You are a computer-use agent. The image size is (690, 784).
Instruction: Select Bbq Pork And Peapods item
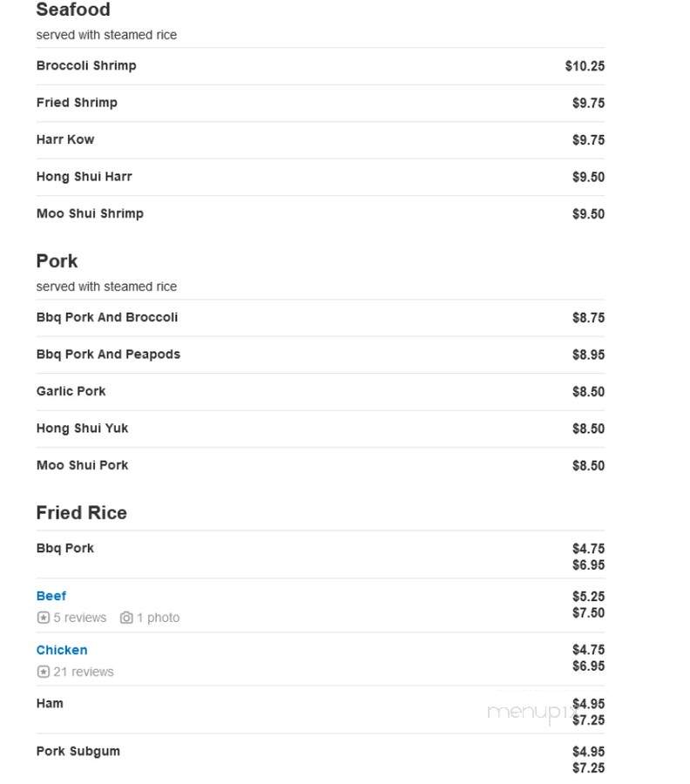pos(321,355)
